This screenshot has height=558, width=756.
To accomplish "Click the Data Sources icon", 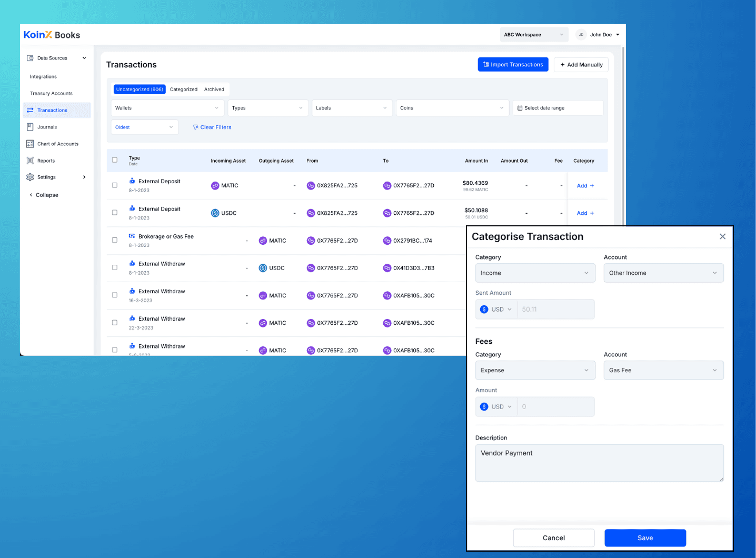I will pyautogui.click(x=30, y=58).
